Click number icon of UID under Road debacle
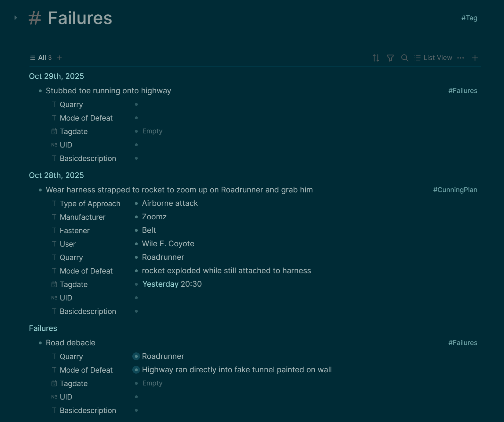 point(54,397)
